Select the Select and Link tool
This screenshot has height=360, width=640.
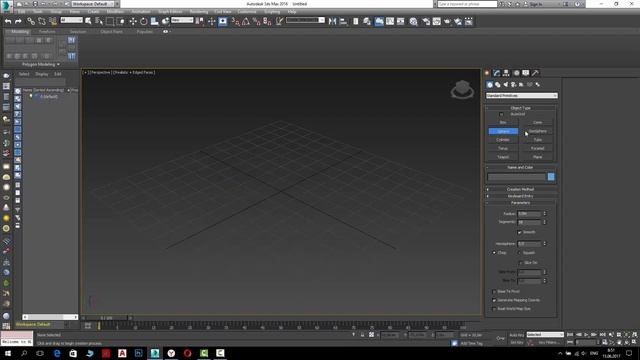point(31,21)
